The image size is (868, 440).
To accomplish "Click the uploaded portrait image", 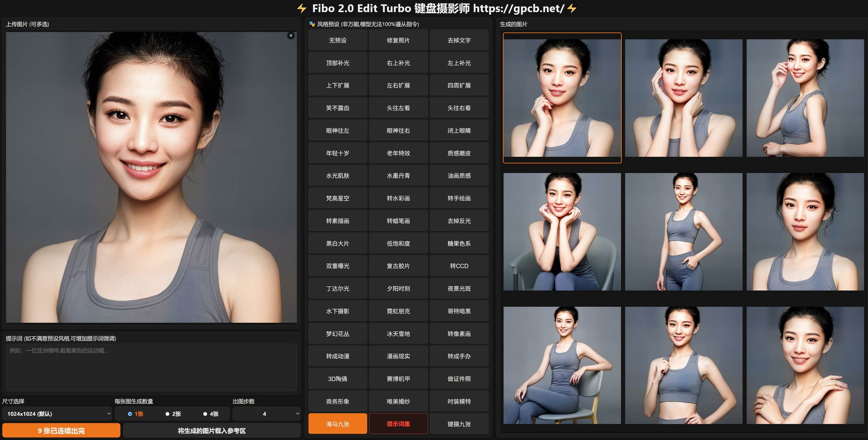I will click(151, 177).
